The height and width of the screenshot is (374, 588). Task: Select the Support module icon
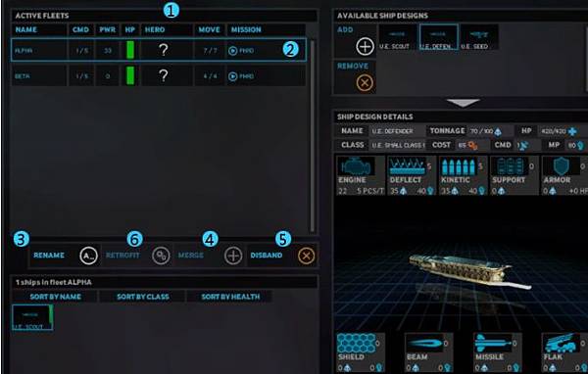tap(510, 166)
